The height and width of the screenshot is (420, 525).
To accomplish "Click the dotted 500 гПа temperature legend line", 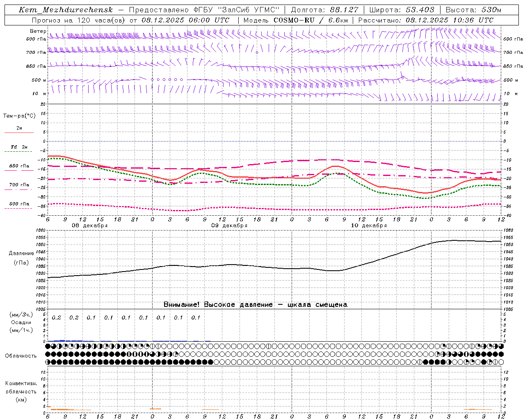I will pos(19,208).
